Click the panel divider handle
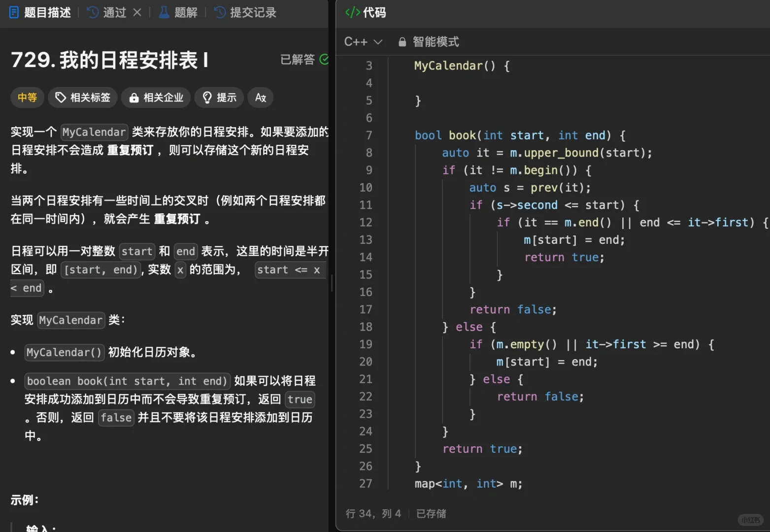The width and height of the screenshot is (770, 532). click(332, 283)
